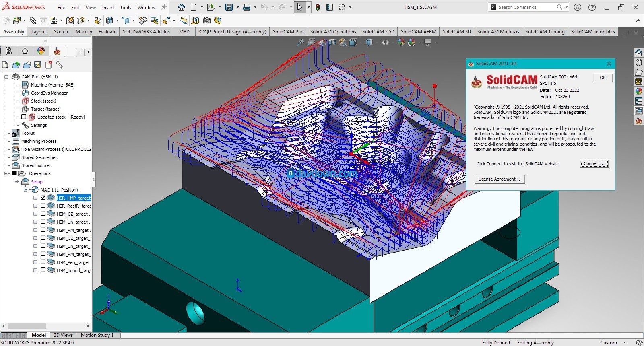Select the Machine (Hermle_5AE) tree item
The height and width of the screenshot is (346, 644).
click(x=52, y=85)
